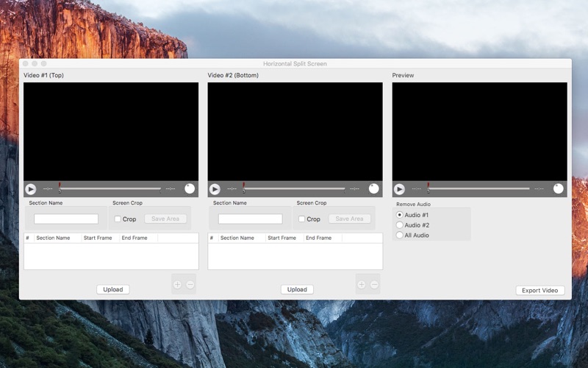Enable Crop checkbox for Video #2
Image resolution: width=588 pixels, height=368 pixels.
(x=302, y=219)
